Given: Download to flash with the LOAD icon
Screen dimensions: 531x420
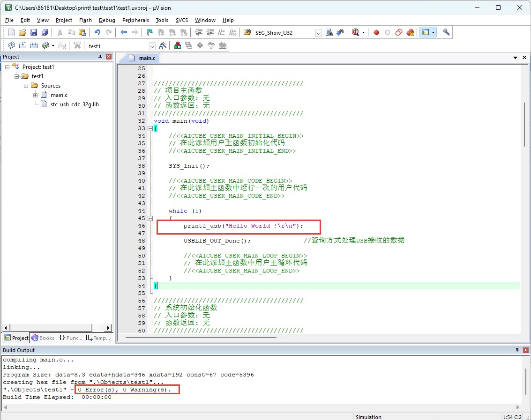Looking at the screenshot, I should pyautogui.click(x=77, y=45).
